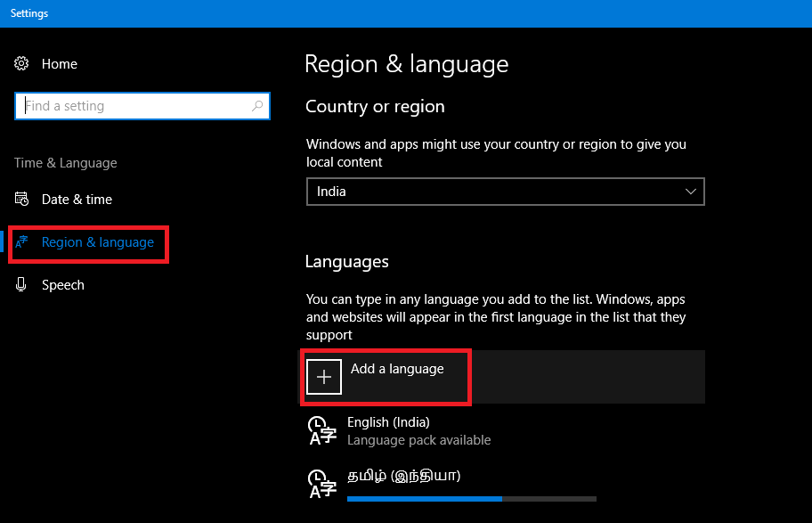Screen dimensions: 812x523
Task: Click the Date & time calendar icon
Action: 21,199
